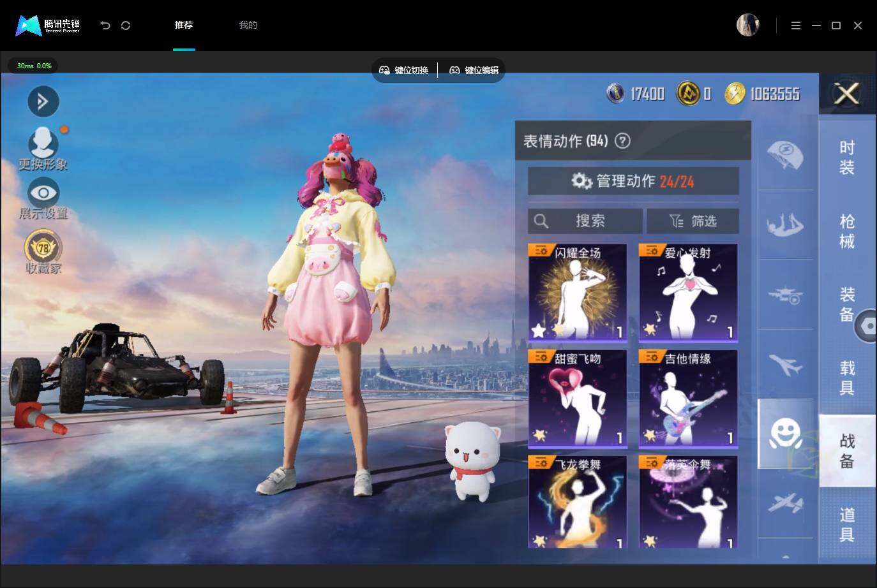The image size is (877, 588).
Task: Select the 甜蜜飞吻 emote
Action: (x=578, y=398)
